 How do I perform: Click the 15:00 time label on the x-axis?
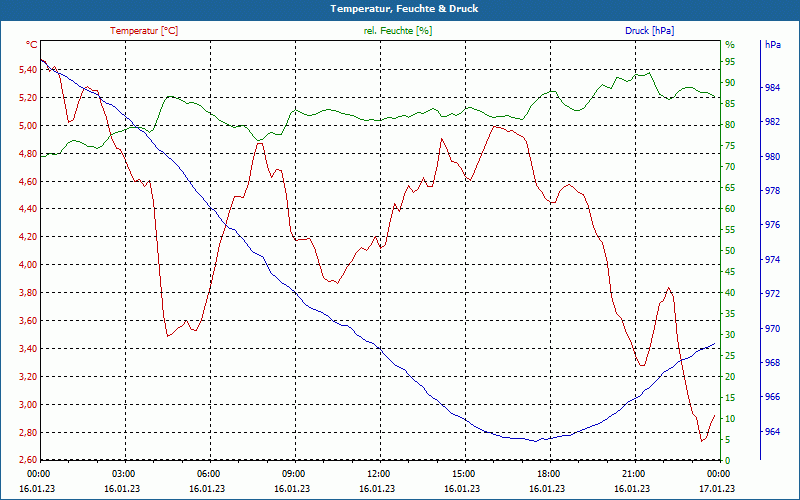463,473
